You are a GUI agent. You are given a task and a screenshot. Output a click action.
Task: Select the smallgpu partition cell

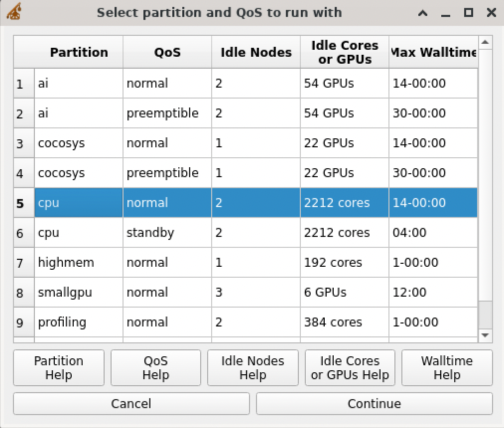[x=79, y=293]
